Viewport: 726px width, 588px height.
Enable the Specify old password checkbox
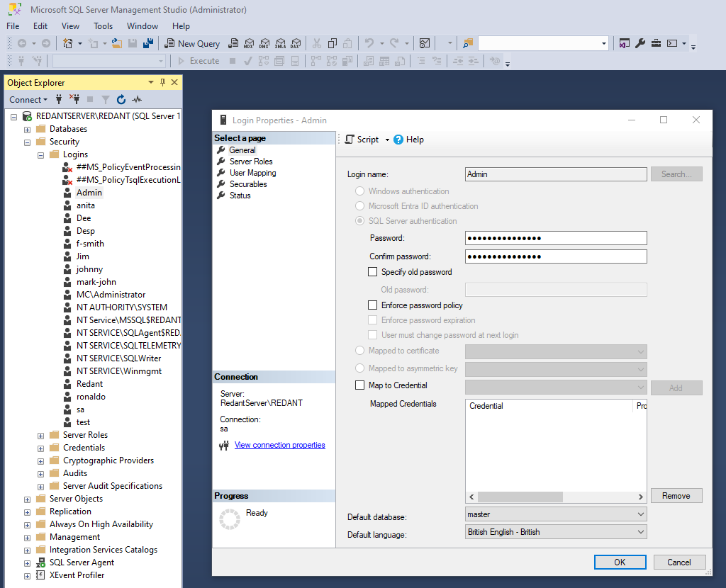373,272
